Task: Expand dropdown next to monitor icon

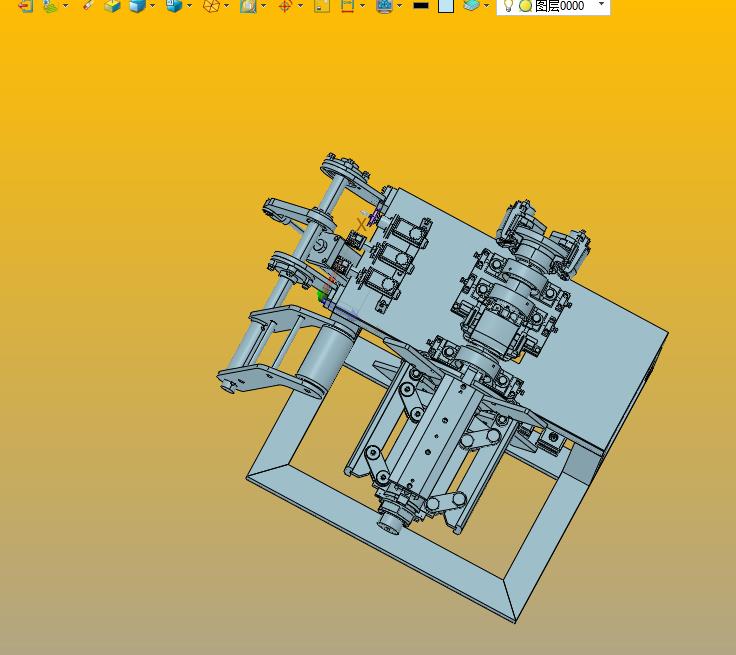Action: (399, 6)
